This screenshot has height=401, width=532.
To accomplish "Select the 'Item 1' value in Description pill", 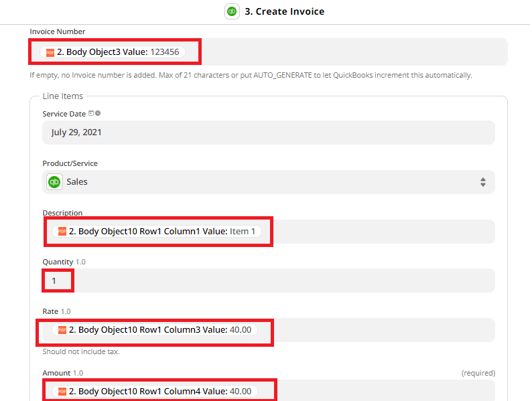I will [x=243, y=232].
